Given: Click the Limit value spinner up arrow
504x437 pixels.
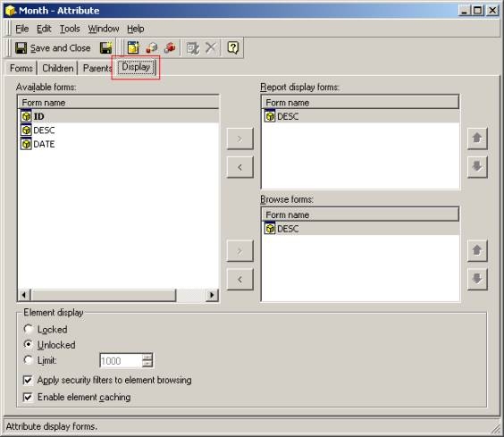Looking at the screenshot, I should [147, 357].
